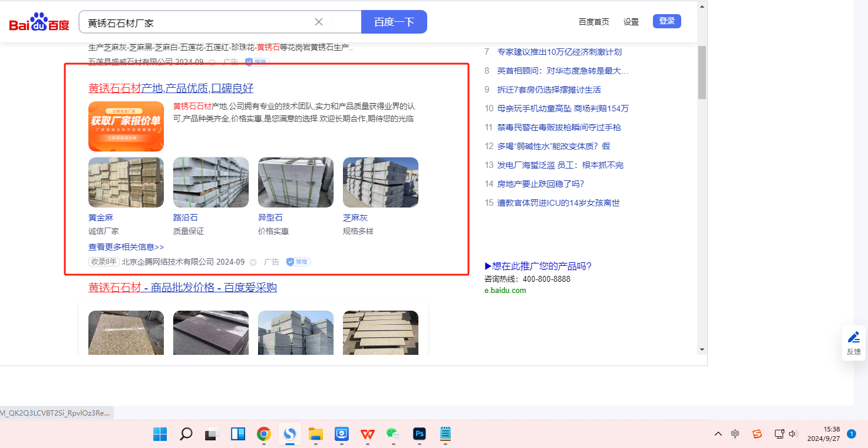The width and height of the screenshot is (868, 448).
Task: Click the Sogou input method tray icon
Action: (757, 434)
